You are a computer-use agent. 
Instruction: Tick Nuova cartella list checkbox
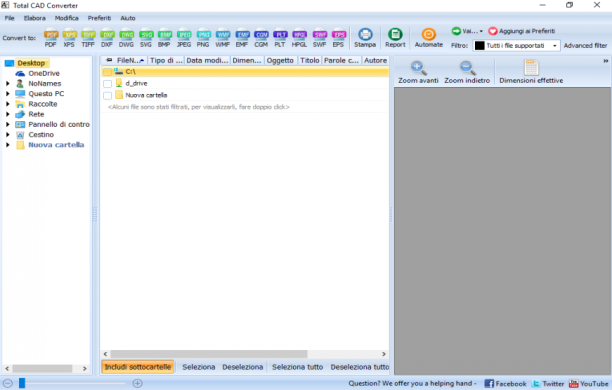click(x=107, y=95)
